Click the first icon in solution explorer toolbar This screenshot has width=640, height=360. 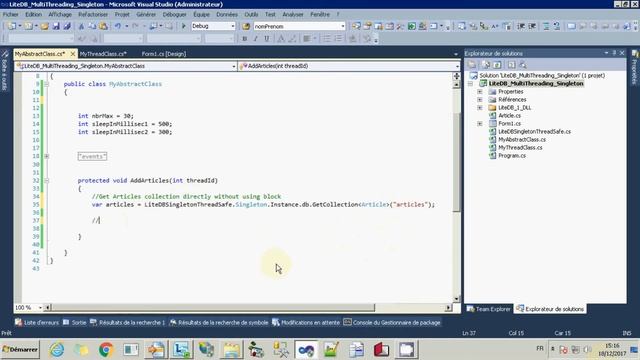point(472,65)
